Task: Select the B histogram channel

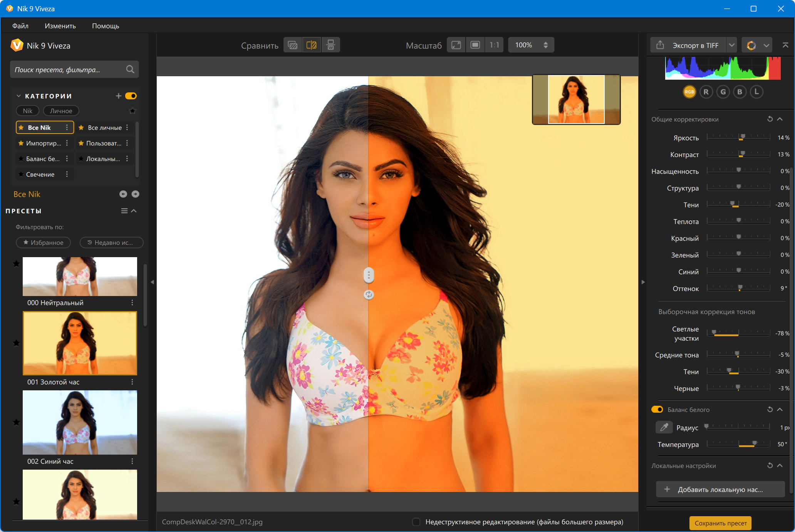Action: pos(740,92)
